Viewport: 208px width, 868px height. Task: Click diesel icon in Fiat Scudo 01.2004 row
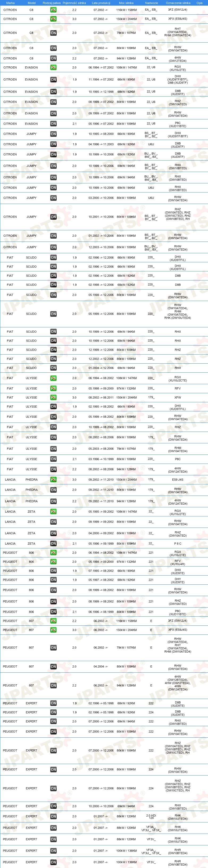[53, 368]
